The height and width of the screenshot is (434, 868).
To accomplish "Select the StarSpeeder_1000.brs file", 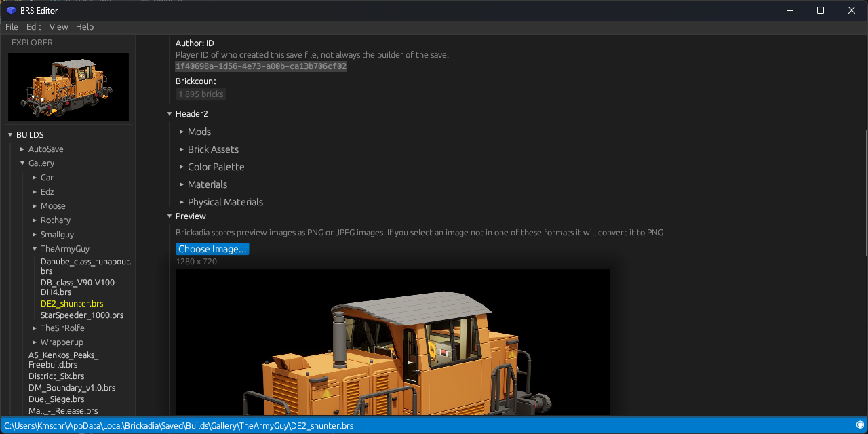I will (x=82, y=315).
